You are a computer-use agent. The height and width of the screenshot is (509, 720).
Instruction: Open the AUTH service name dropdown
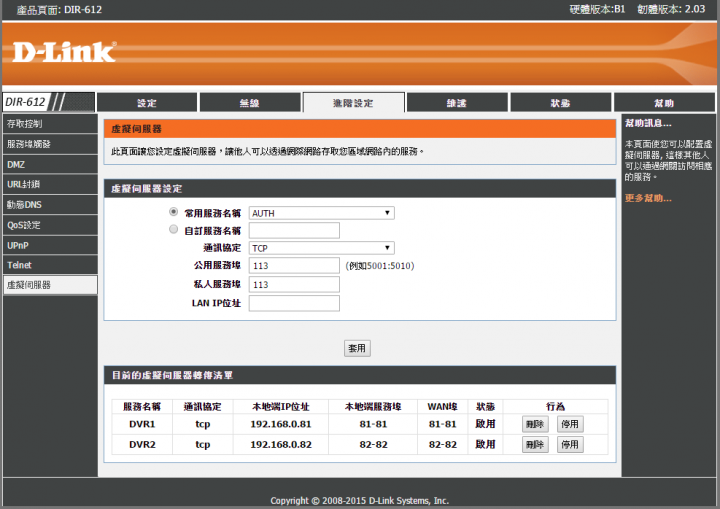point(321,213)
